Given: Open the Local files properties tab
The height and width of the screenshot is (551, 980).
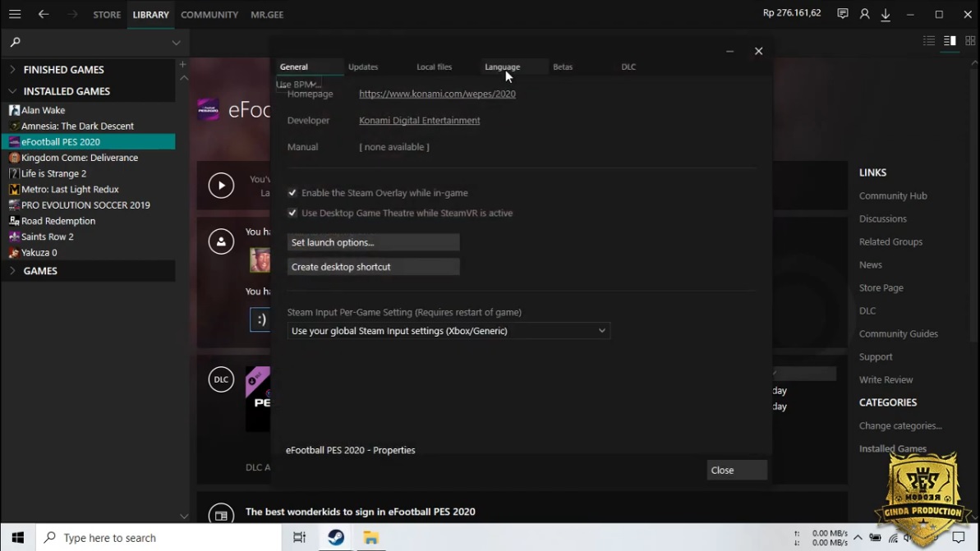Looking at the screenshot, I should (x=435, y=67).
